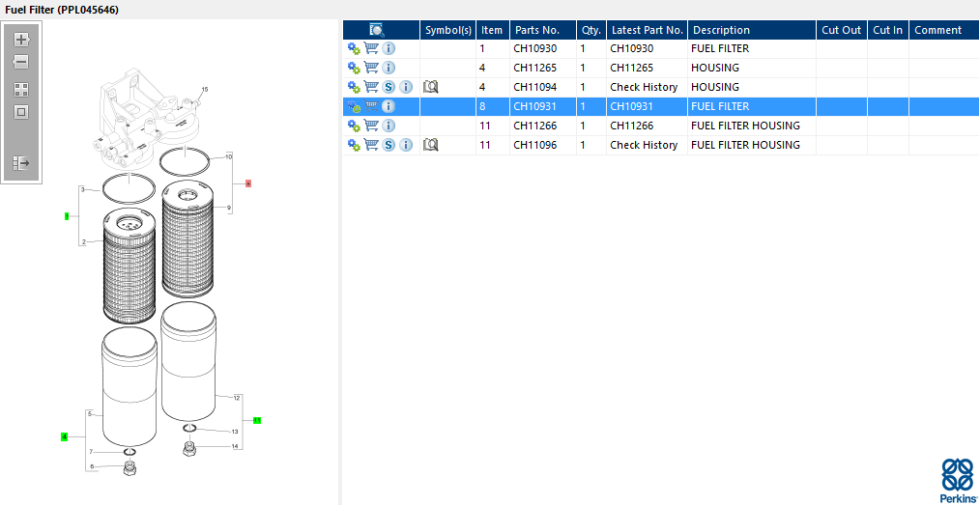
Task: Sort by Item column header
Action: (493, 30)
